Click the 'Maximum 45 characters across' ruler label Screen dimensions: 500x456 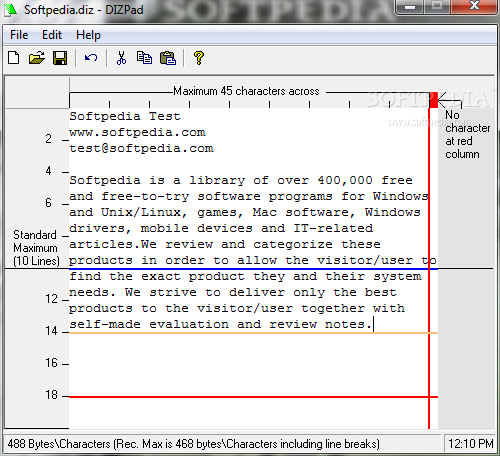[x=246, y=91]
